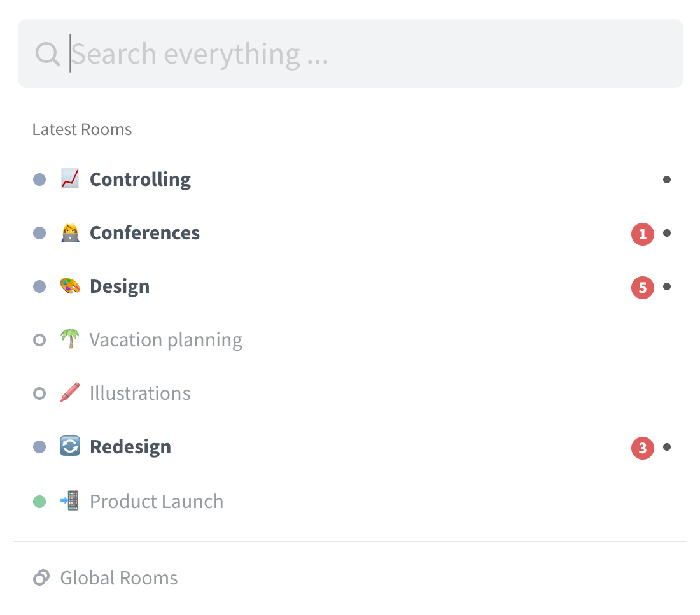The height and width of the screenshot is (615, 700).
Task: Focus the Search everything input field
Action: coord(351,53)
